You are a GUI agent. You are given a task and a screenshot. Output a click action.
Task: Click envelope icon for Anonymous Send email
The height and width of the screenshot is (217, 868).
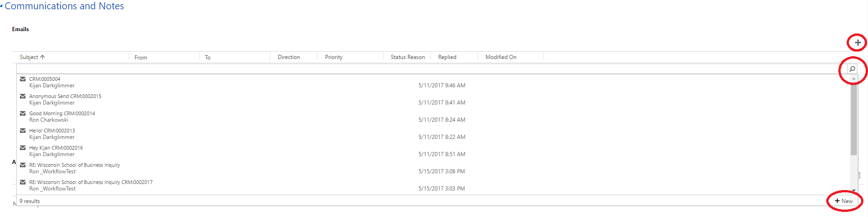click(23, 96)
